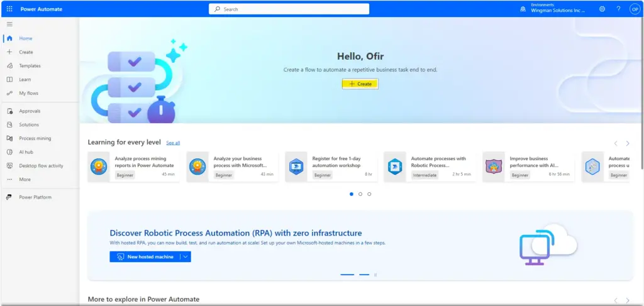Expand New hosted machine dropdown arrow

[x=186, y=257]
